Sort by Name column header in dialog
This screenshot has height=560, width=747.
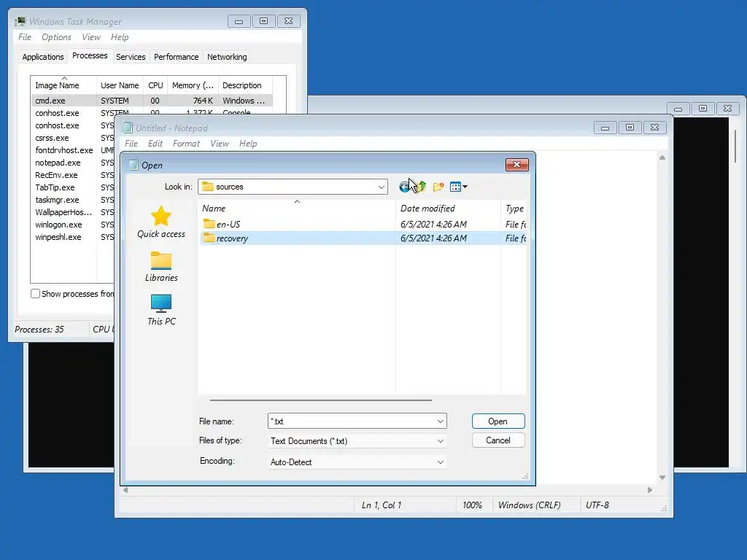point(296,208)
